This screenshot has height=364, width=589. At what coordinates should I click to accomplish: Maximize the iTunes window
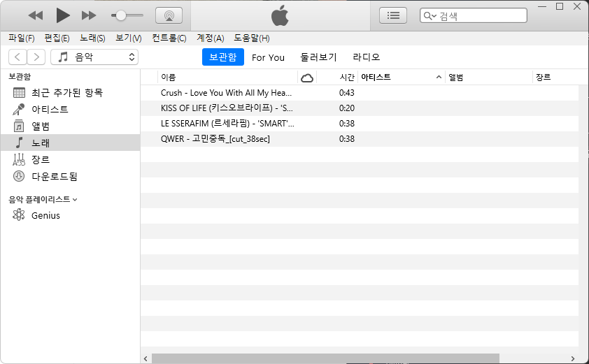pyautogui.click(x=560, y=6)
